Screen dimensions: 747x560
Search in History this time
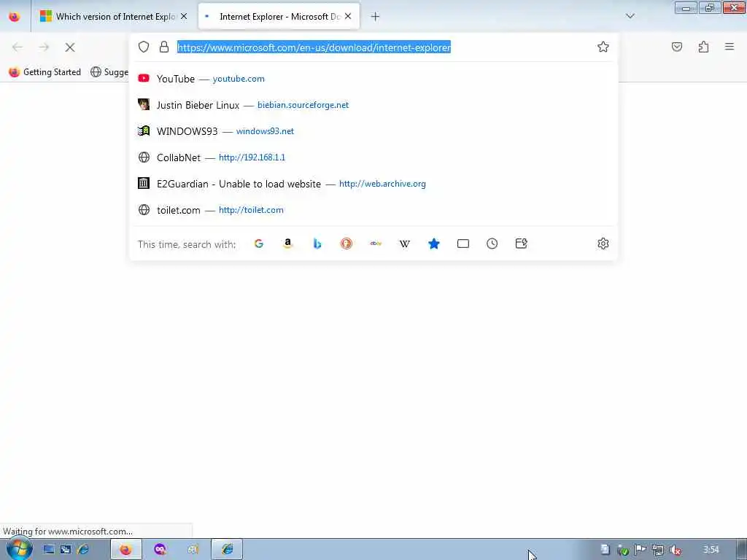(492, 244)
